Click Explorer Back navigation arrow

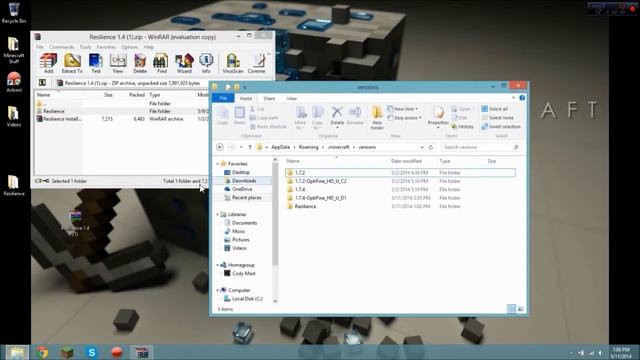pyautogui.click(x=220, y=147)
